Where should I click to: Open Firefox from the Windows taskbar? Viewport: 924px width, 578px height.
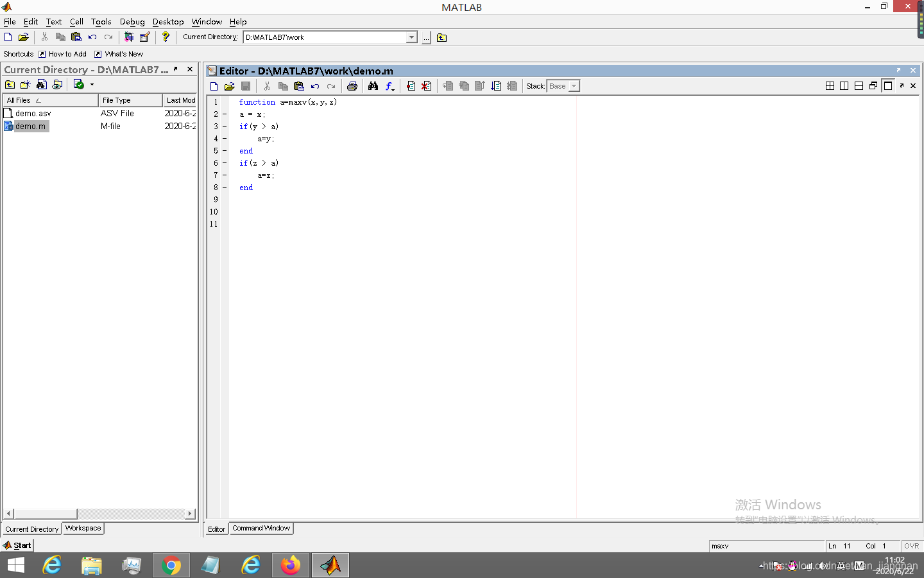click(291, 565)
